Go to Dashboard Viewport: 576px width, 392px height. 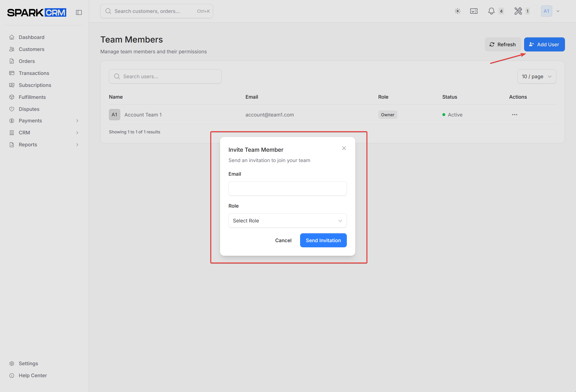click(31, 37)
